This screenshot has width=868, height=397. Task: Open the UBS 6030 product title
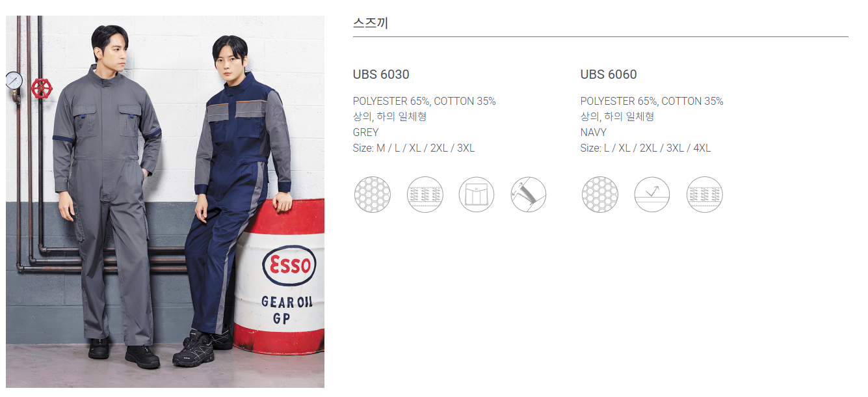pos(381,74)
